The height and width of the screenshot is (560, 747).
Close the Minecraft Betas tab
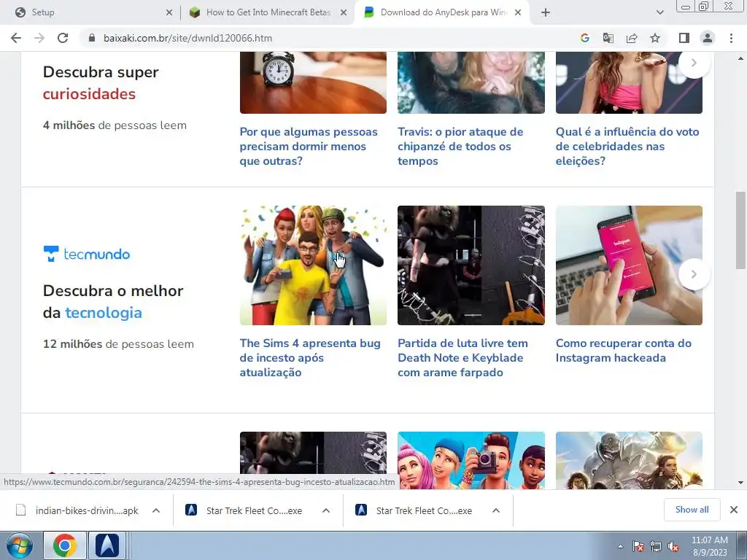[x=343, y=13]
